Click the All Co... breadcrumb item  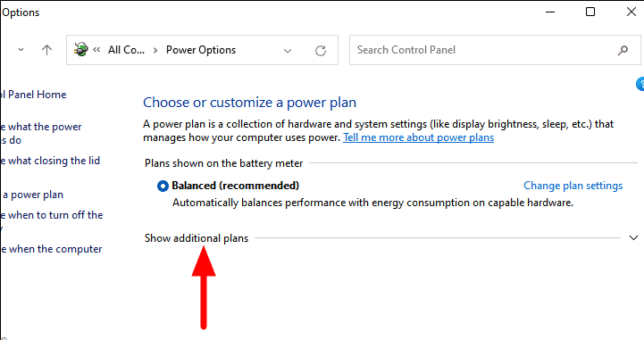coord(126,50)
